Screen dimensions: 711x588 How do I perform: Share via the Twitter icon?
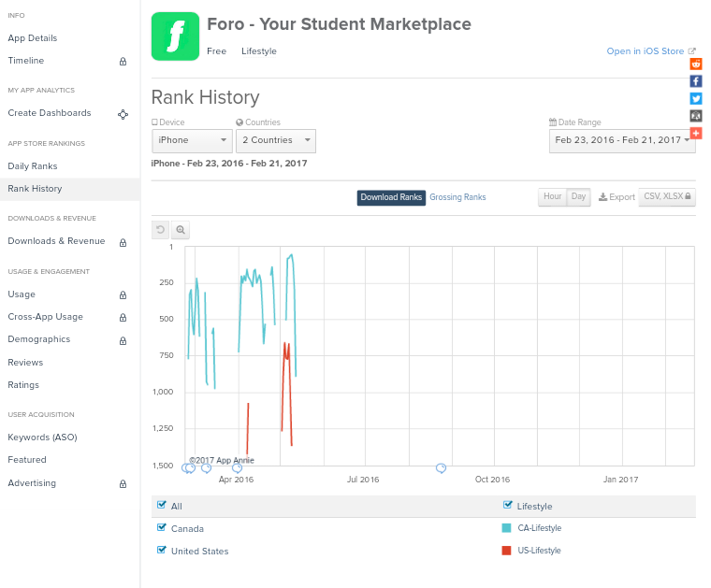[x=696, y=99]
